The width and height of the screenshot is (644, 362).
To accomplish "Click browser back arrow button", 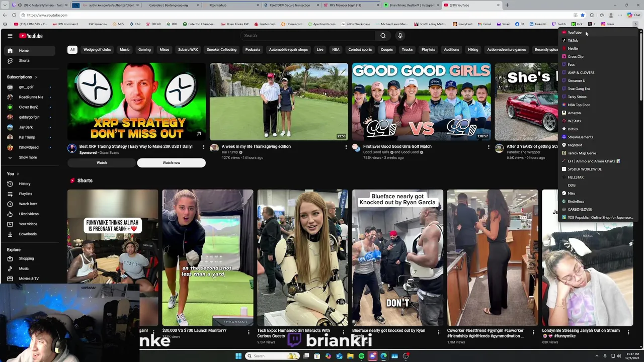I will (5, 15).
